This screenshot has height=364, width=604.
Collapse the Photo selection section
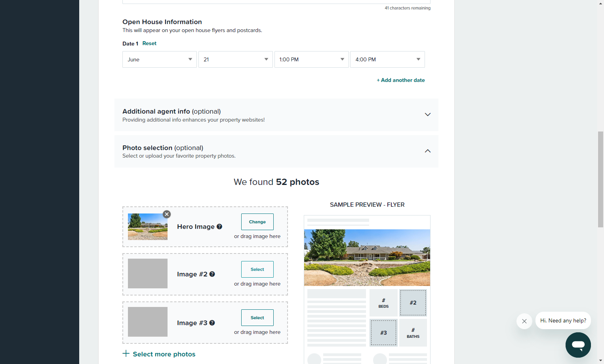276,151
